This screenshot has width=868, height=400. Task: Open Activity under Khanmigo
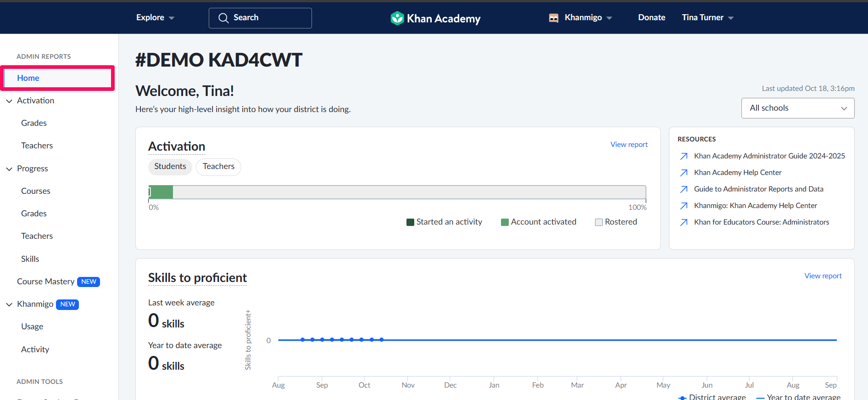pyautogui.click(x=35, y=349)
